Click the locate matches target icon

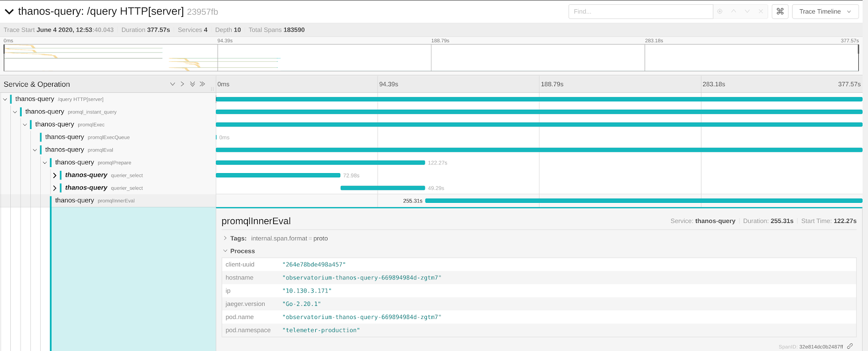coord(720,11)
